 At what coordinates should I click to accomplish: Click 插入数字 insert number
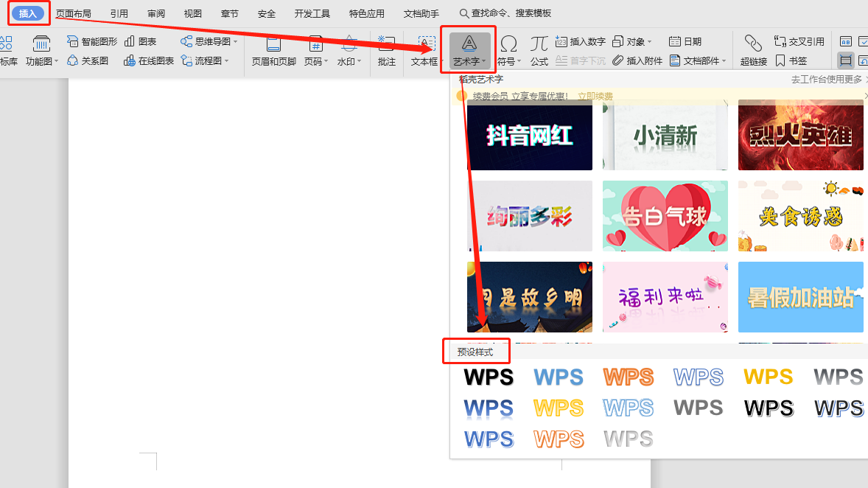tap(580, 41)
